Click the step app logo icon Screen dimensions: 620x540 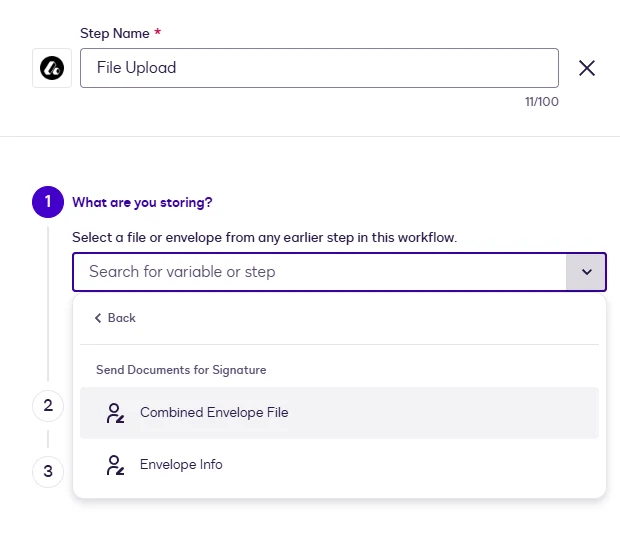(x=52, y=68)
